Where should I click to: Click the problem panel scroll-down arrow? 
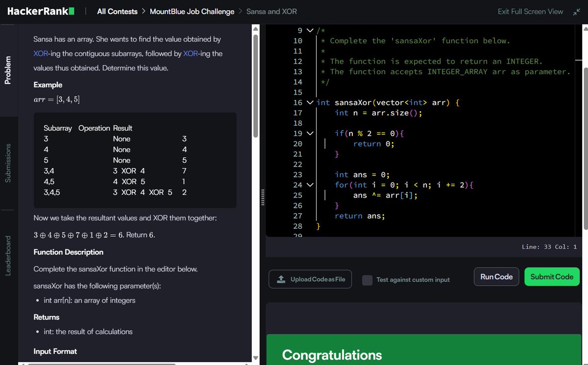255,357
